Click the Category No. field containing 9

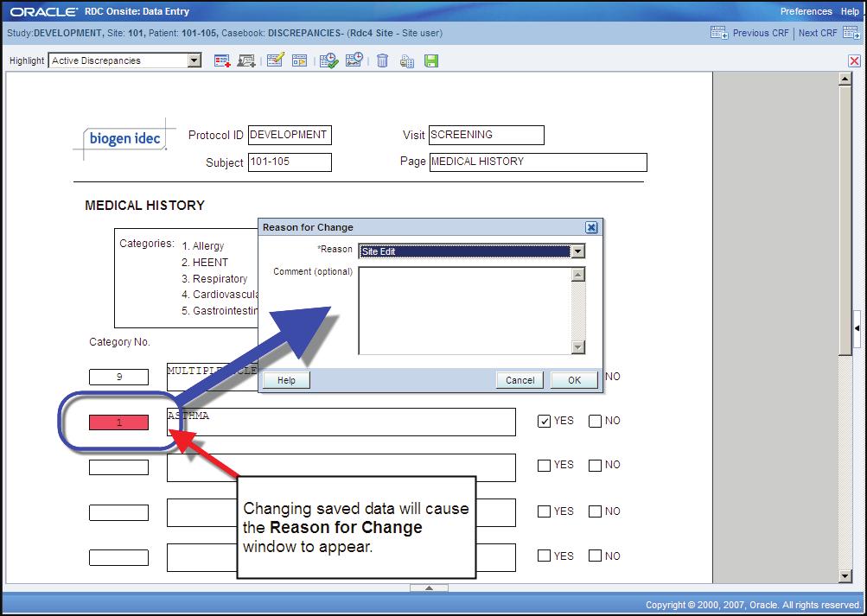click(x=119, y=377)
